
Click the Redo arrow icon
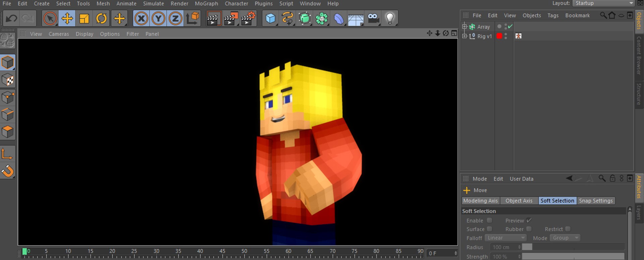point(28,18)
